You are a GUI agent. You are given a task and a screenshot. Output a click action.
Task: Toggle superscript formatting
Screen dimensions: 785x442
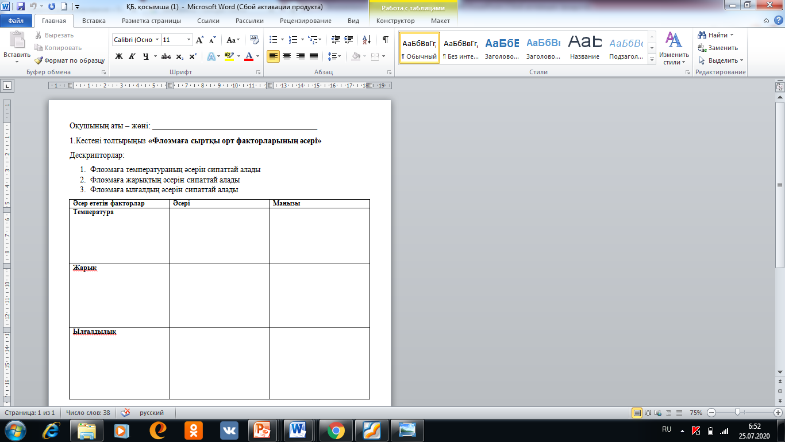(x=193, y=57)
